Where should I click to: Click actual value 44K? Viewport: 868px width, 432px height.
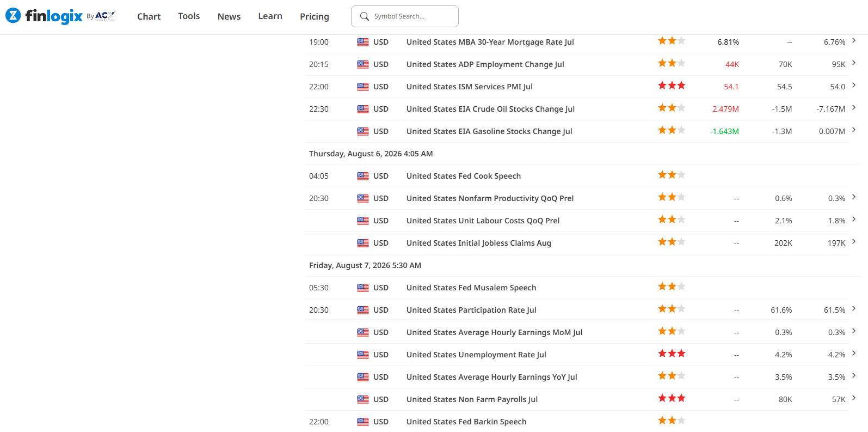[732, 64]
